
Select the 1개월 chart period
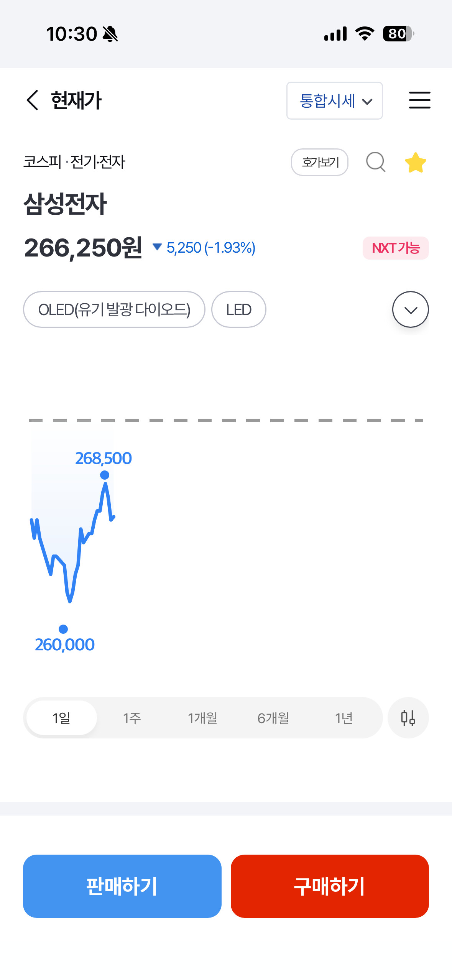click(x=202, y=718)
